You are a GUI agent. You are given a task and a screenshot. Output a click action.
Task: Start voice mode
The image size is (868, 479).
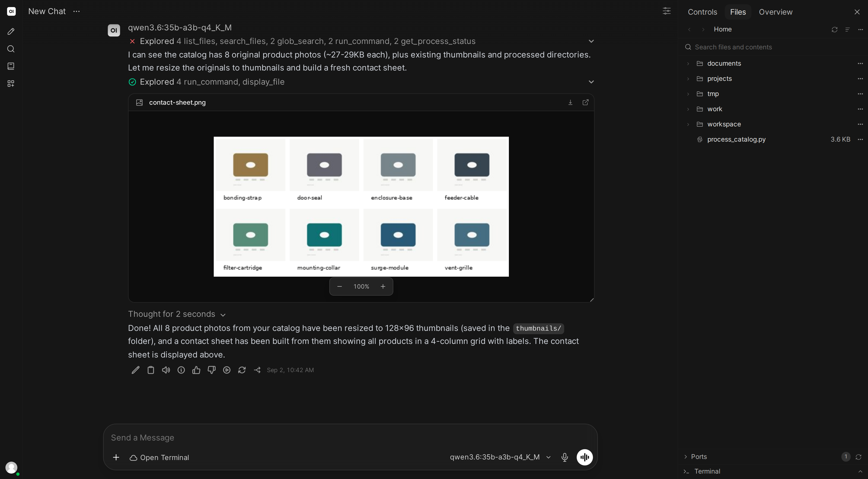tap(585, 457)
